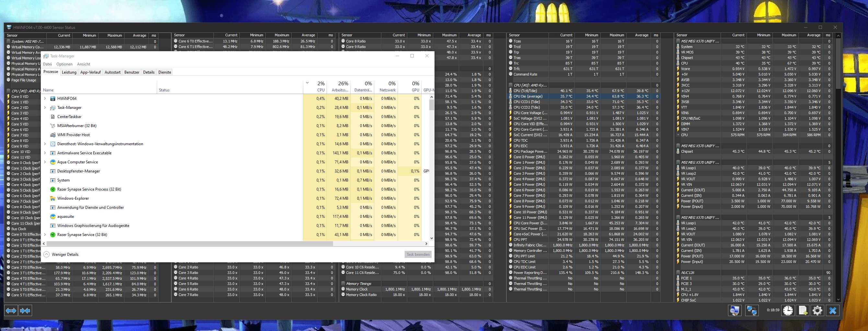
Task: Click the Status column header in Task-Manager
Action: [x=230, y=87]
